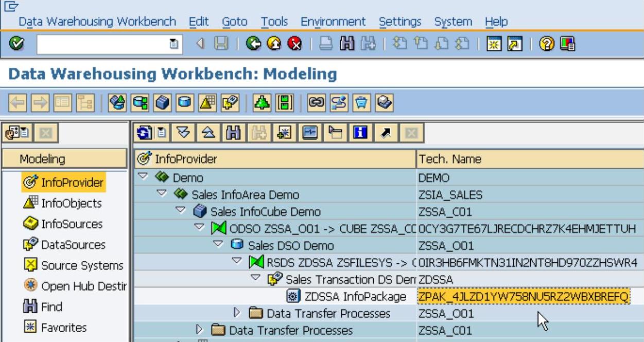Click the green Back arrow icon
Image resolution: width=644 pixels, height=342 pixels.
tap(253, 44)
